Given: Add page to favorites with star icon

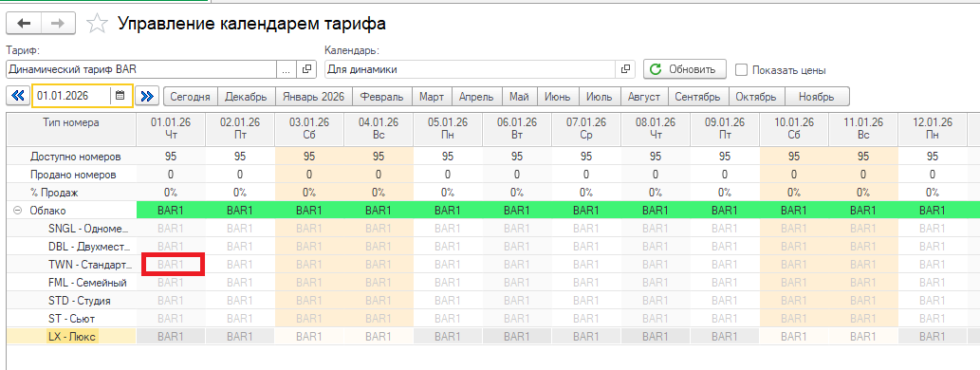Looking at the screenshot, I should 96,24.
